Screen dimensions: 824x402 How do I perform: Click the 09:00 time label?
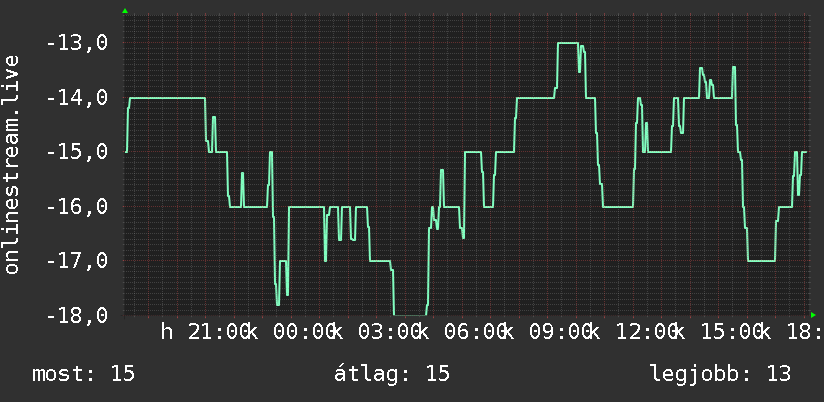pos(561,332)
